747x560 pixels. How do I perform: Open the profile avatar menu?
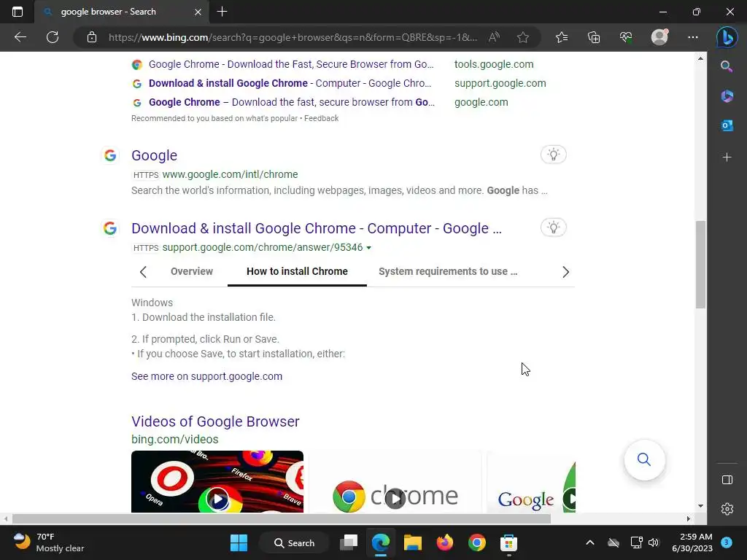click(x=659, y=37)
